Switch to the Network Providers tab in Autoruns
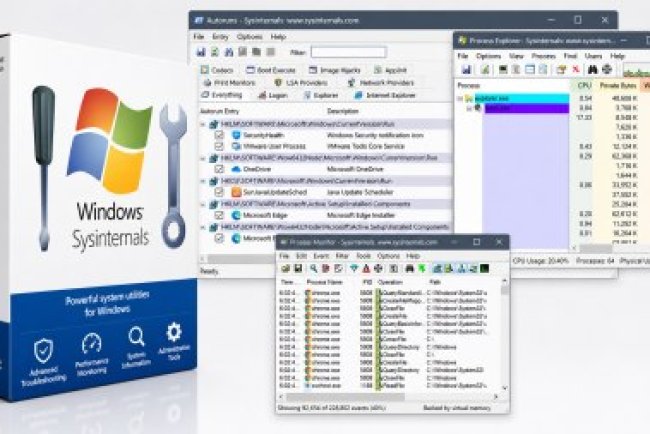The height and width of the screenshot is (434, 650). pos(381,83)
